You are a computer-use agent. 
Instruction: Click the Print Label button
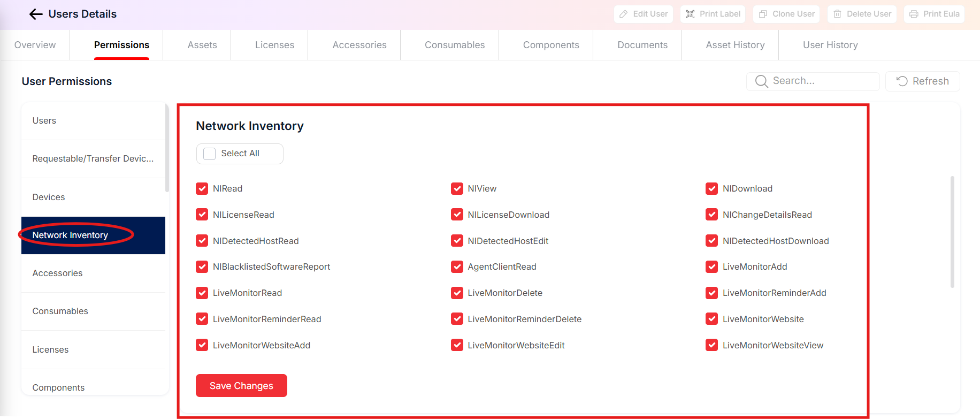(x=714, y=14)
